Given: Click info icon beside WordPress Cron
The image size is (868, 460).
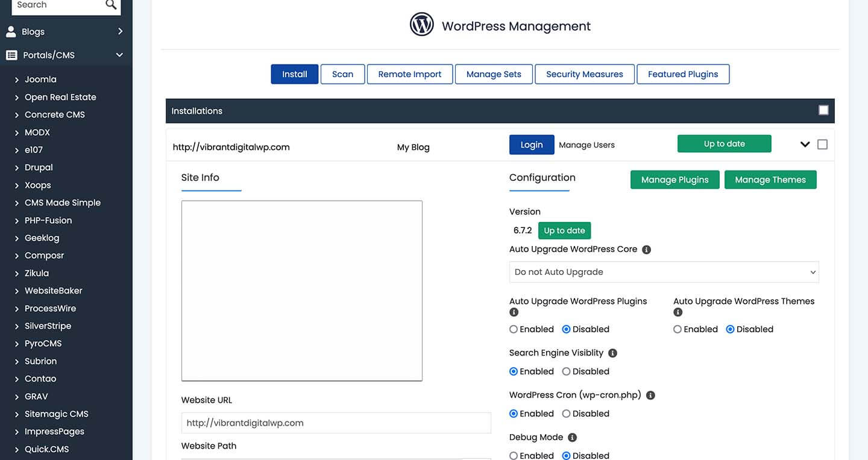Looking at the screenshot, I should coord(650,395).
